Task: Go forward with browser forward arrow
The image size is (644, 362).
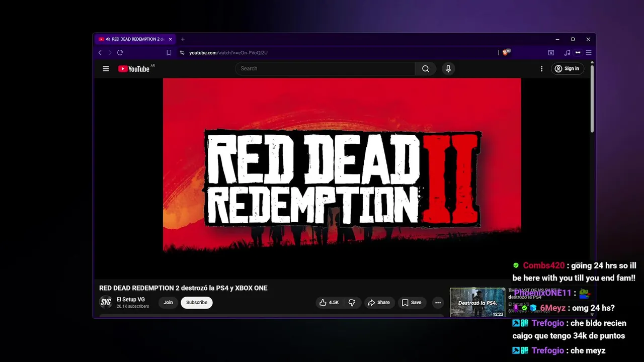Action: pyautogui.click(x=110, y=53)
